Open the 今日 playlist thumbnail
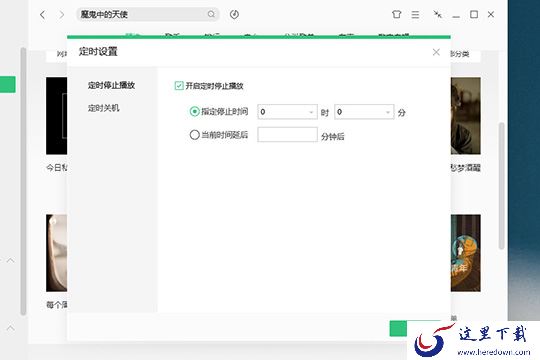Viewport: 540px width, 360px height. [x=56, y=115]
